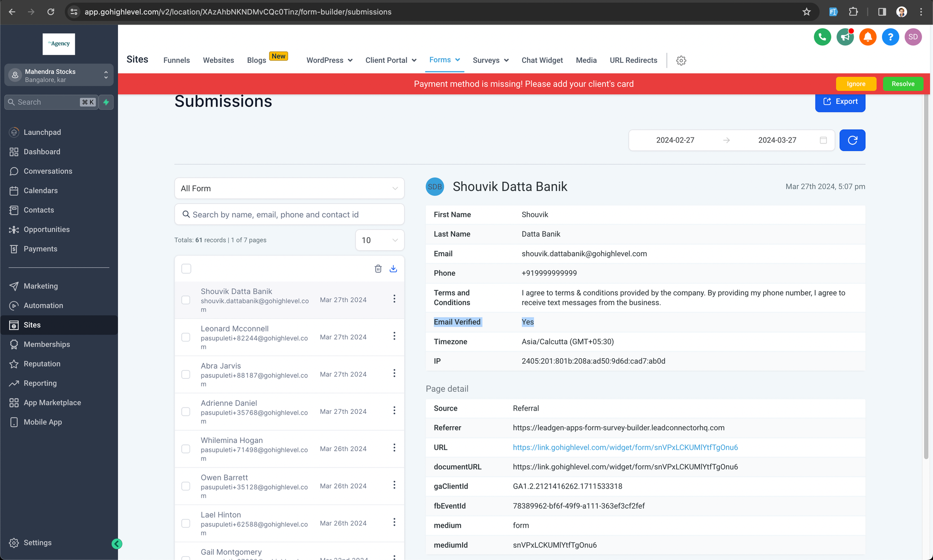Viewport: 933px width, 560px height.
Task: Check the Abra Jarvis submission
Action: [x=186, y=375]
